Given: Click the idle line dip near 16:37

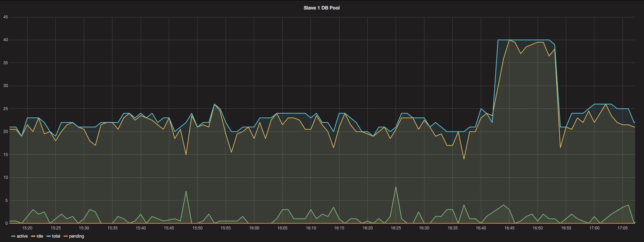Looking at the screenshot, I should 464,159.
